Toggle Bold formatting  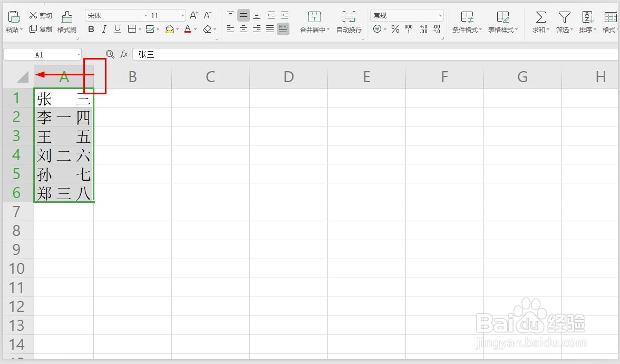(x=91, y=29)
